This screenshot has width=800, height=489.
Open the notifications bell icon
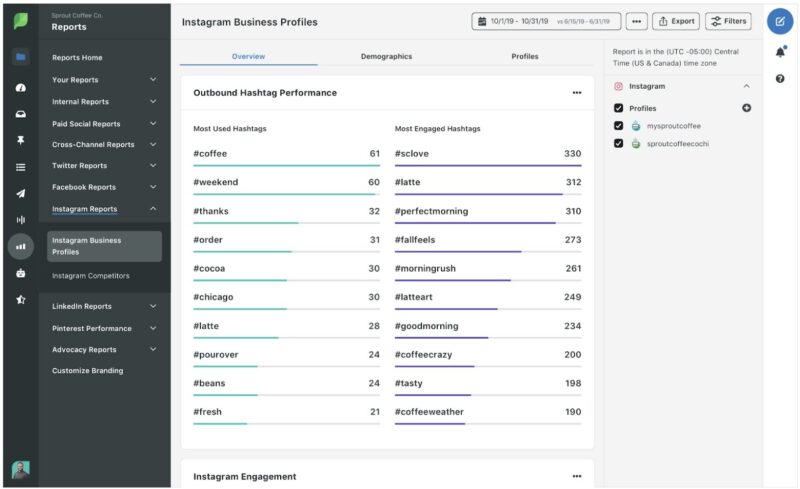point(780,52)
